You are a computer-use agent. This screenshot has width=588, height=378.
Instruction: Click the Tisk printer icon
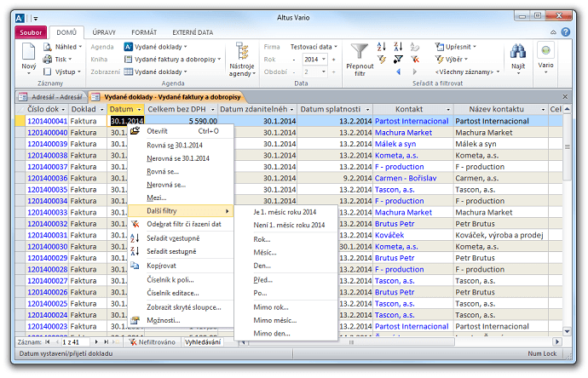pos(47,60)
